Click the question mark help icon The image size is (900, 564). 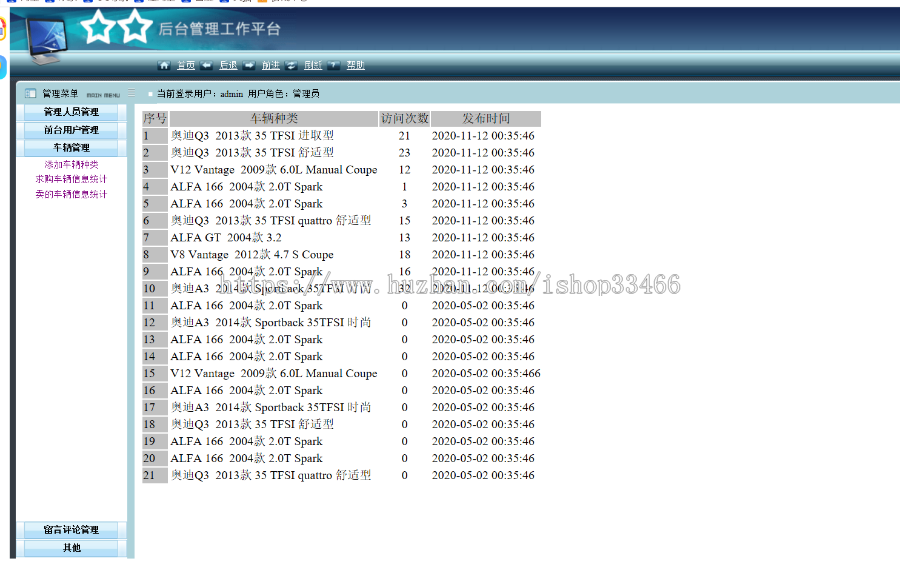coord(334,65)
